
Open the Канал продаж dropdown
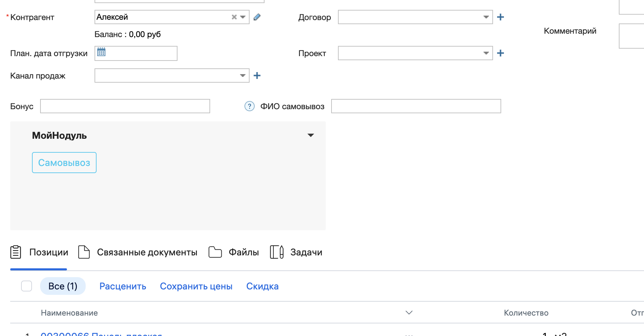pos(242,75)
